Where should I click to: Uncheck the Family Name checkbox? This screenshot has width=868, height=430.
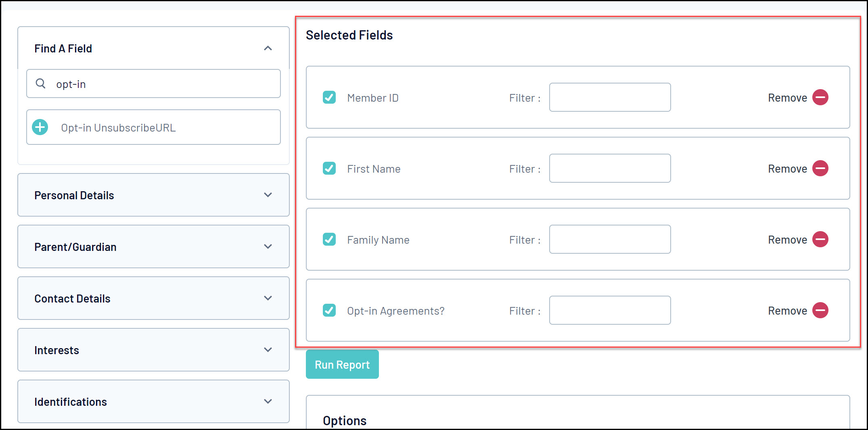[x=329, y=240]
